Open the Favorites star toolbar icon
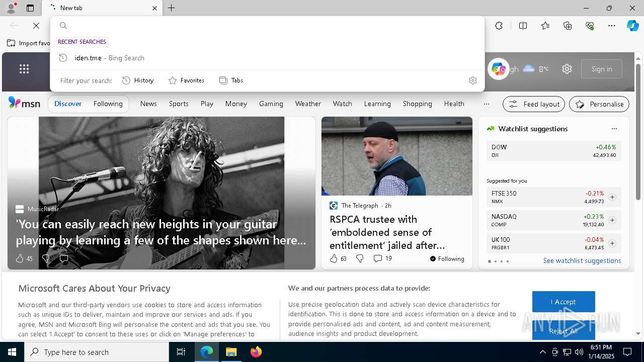 (x=545, y=26)
